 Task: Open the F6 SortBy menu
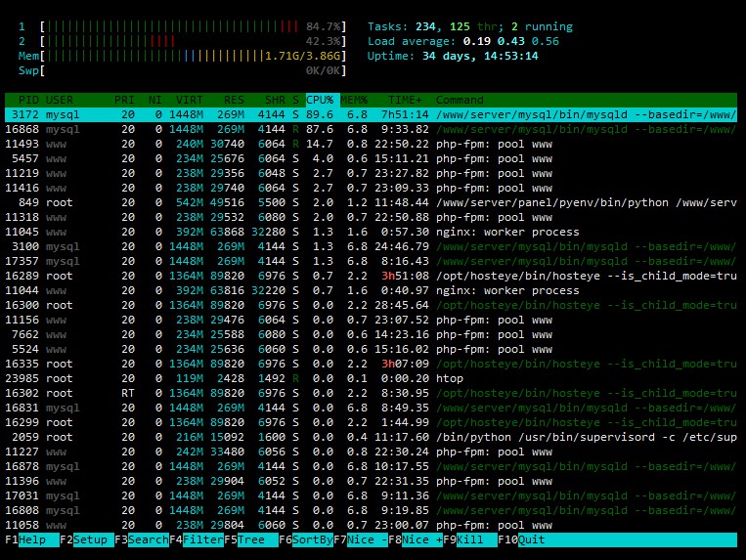click(x=306, y=540)
